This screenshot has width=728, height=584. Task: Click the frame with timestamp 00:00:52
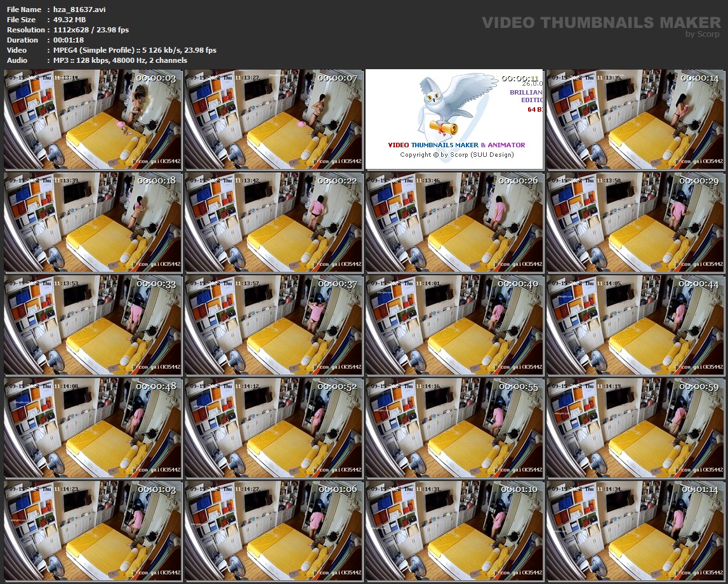[274, 428]
